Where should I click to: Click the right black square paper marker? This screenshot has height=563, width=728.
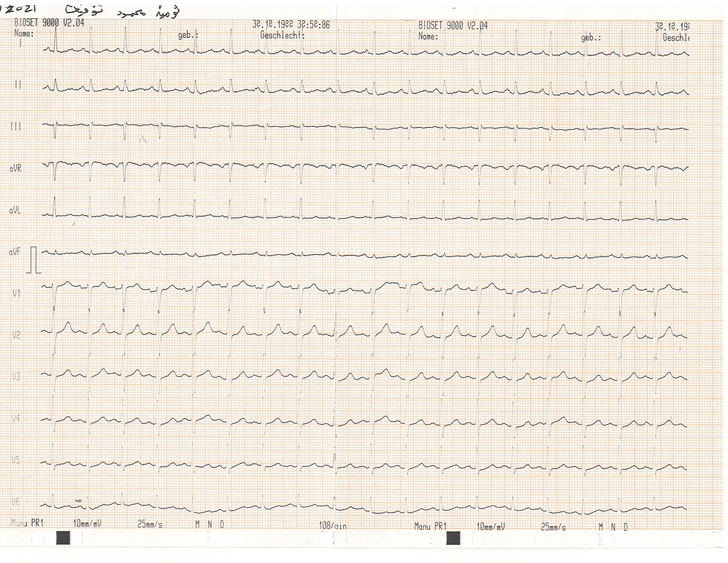[x=453, y=538]
